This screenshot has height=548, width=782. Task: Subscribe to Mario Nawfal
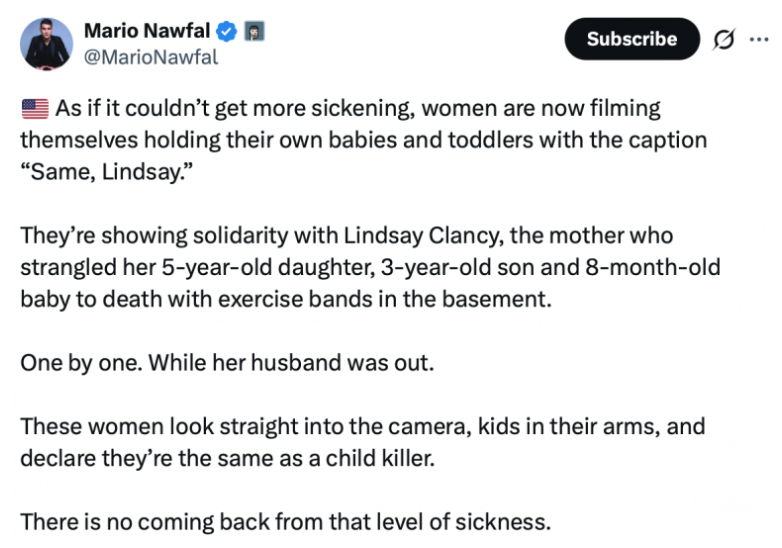tap(632, 39)
